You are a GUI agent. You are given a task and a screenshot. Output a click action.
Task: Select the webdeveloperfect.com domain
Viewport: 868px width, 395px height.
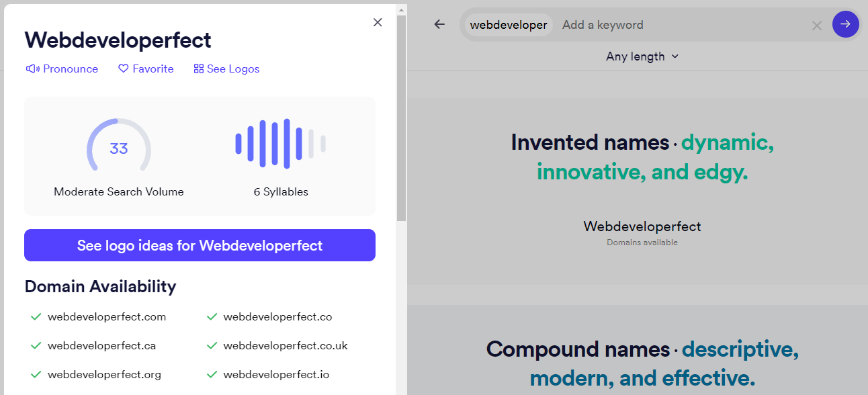[106, 316]
